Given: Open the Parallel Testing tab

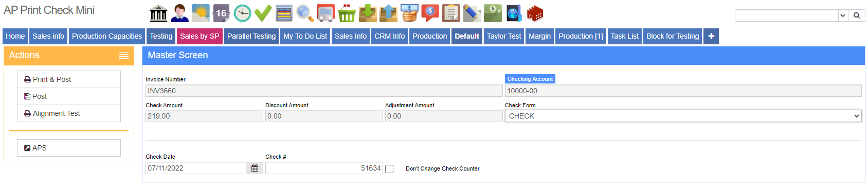Looking at the screenshot, I should [x=251, y=36].
